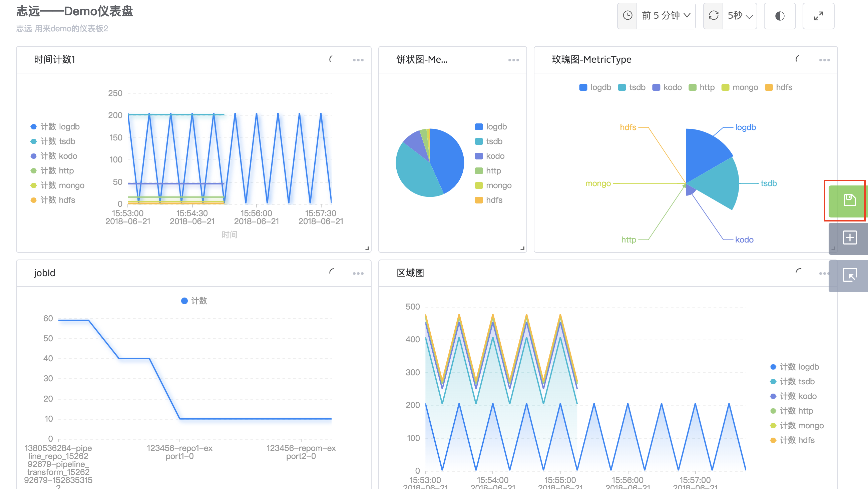Toggle tsdb legend in rose chart top legend

[632, 87]
